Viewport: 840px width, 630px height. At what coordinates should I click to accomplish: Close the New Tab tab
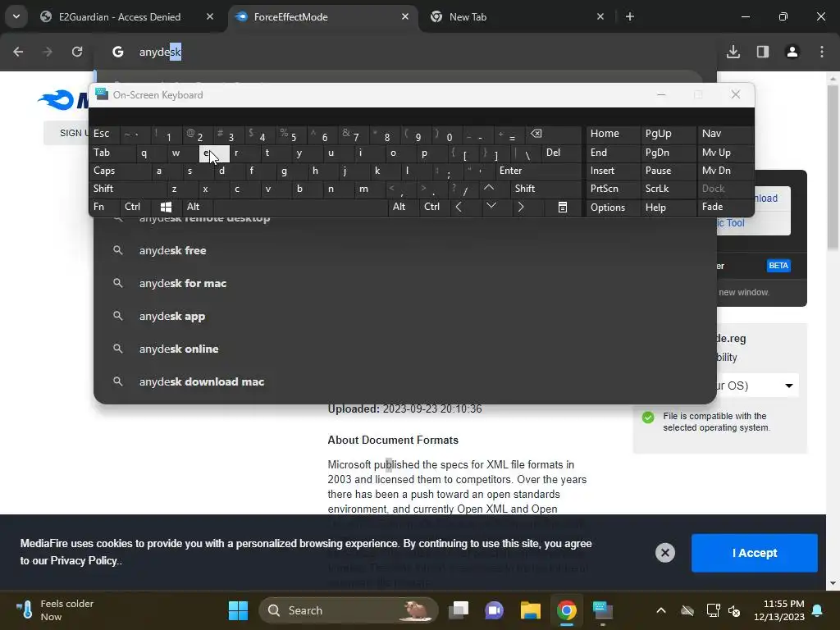(600, 16)
